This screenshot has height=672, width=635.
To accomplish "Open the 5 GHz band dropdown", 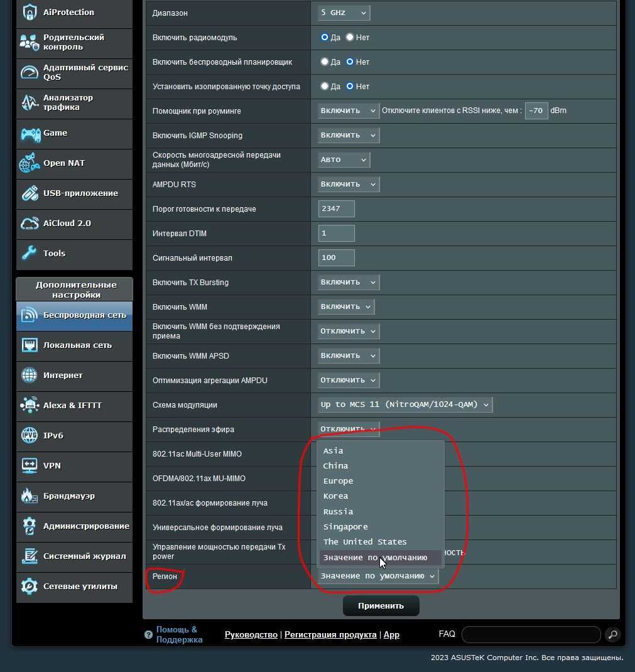I will click(344, 13).
